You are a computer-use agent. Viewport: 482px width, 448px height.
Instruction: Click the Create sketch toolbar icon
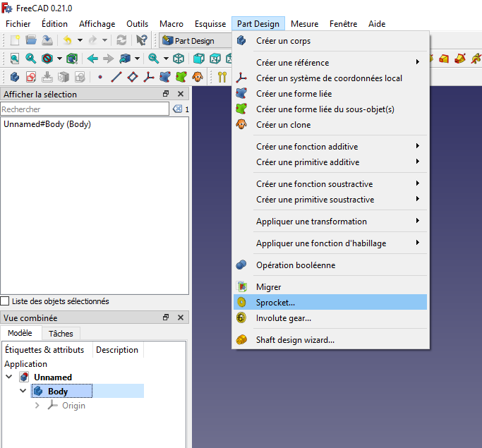[31, 77]
